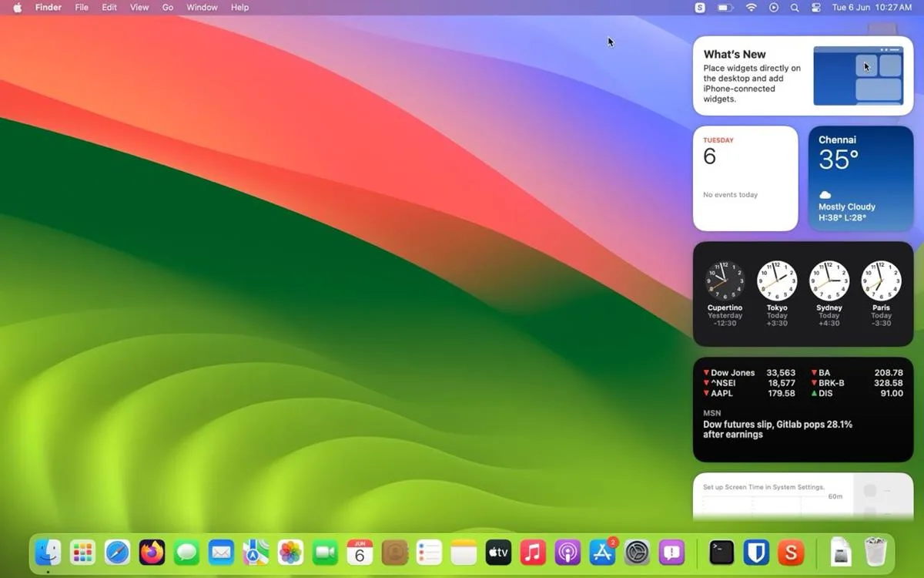Open Control Center in the menu bar
The width and height of the screenshot is (924, 578).
pos(817,8)
